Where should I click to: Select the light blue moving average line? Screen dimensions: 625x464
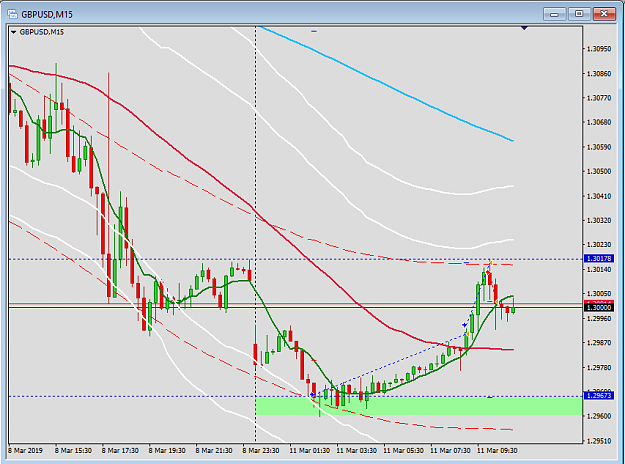pyautogui.click(x=386, y=84)
